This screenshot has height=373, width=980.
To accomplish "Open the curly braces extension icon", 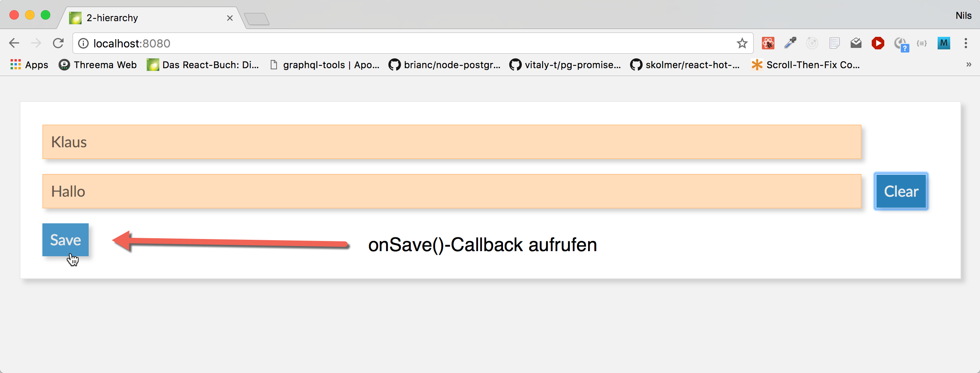I will (x=922, y=43).
